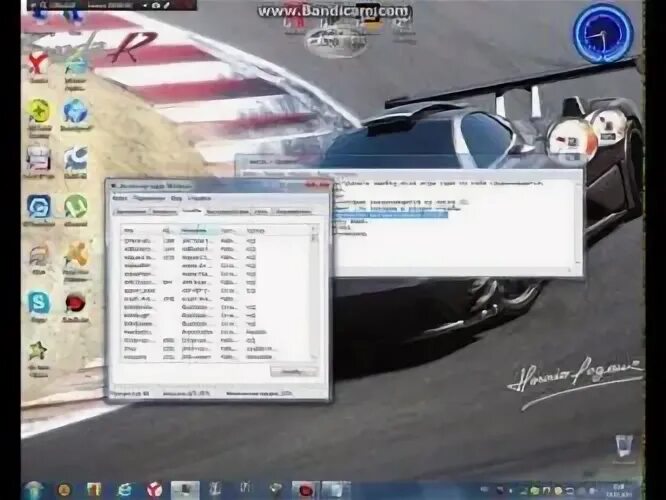Click the highlighted blue line in Notepad
The image size is (666, 500).
tap(391, 215)
